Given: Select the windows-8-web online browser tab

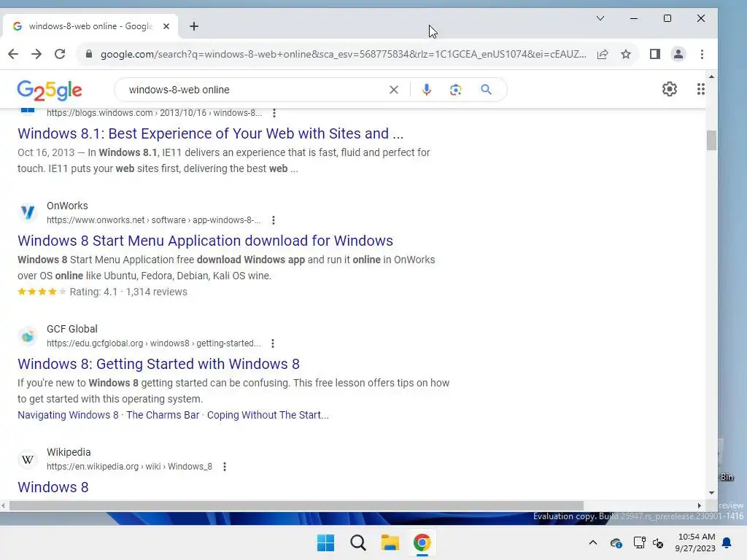Looking at the screenshot, I should point(90,26).
